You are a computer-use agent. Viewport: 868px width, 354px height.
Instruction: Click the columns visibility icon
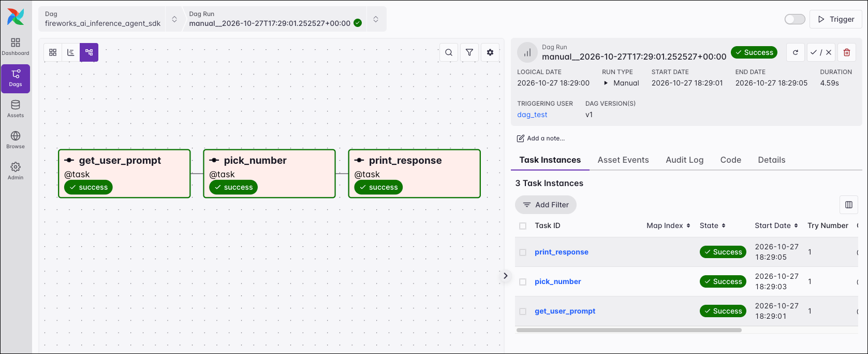point(849,205)
